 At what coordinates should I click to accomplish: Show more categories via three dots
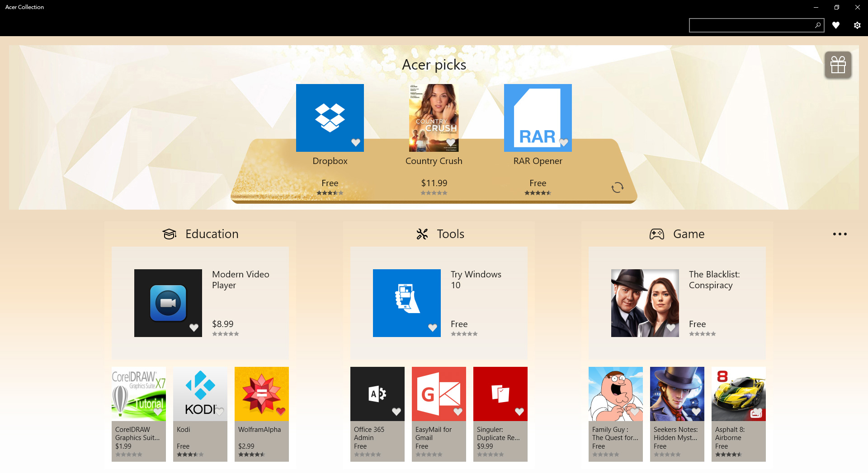[x=840, y=234]
